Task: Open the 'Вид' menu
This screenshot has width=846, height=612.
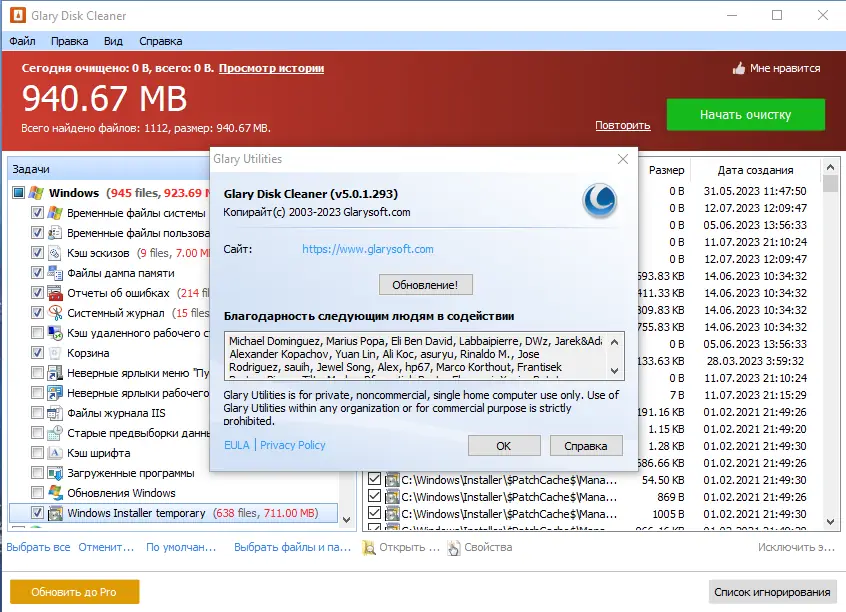Action: tap(113, 41)
